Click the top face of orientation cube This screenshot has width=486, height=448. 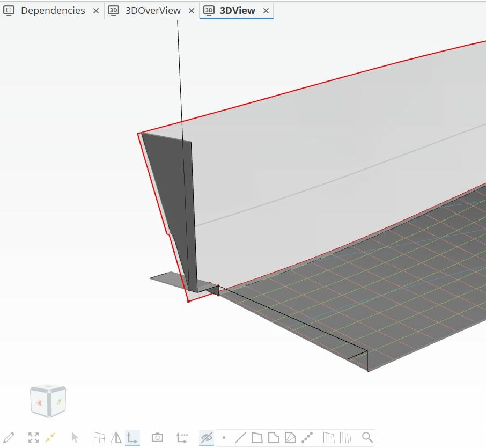(48, 387)
